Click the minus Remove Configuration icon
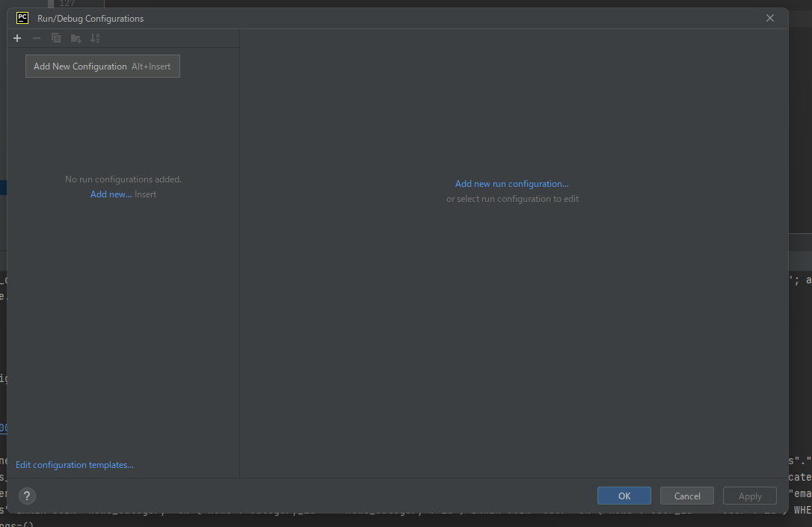The height and width of the screenshot is (527, 812). [x=36, y=38]
